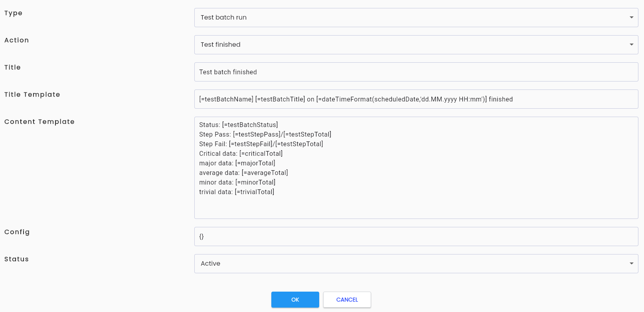
Task: Click into the Title Template field
Action: point(416,99)
